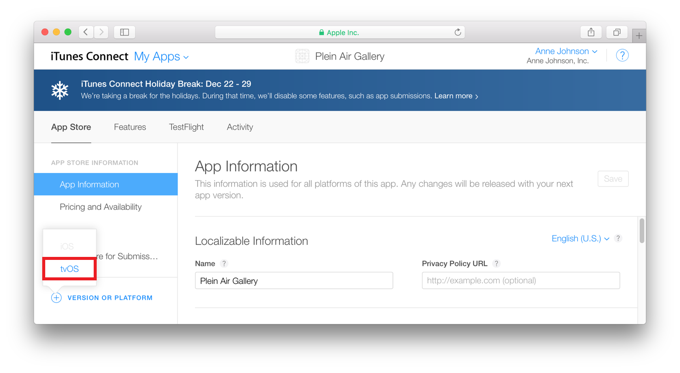Select the dimmed iOS platform option
The width and height of the screenshot is (680, 373).
(67, 246)
